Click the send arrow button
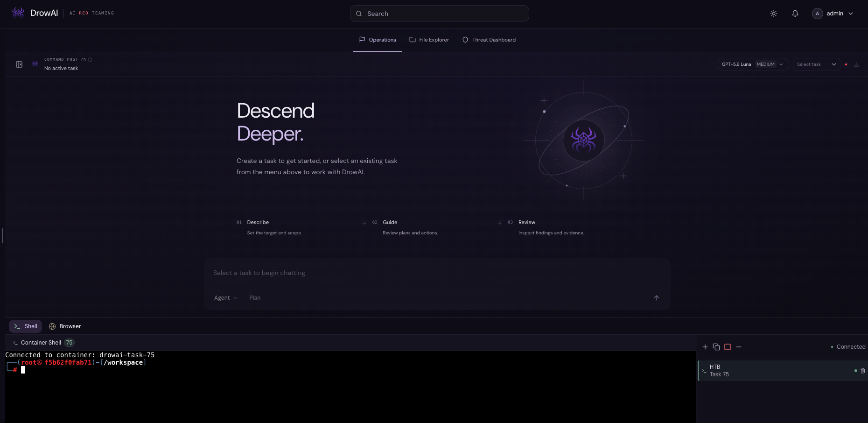The height and width of the screenshot is (423, 868). (657, 298)
